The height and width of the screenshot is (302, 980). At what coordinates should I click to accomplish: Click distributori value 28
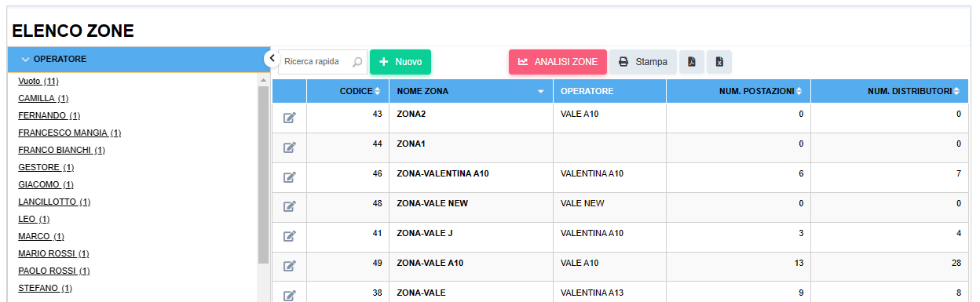[x=956, y=263]
